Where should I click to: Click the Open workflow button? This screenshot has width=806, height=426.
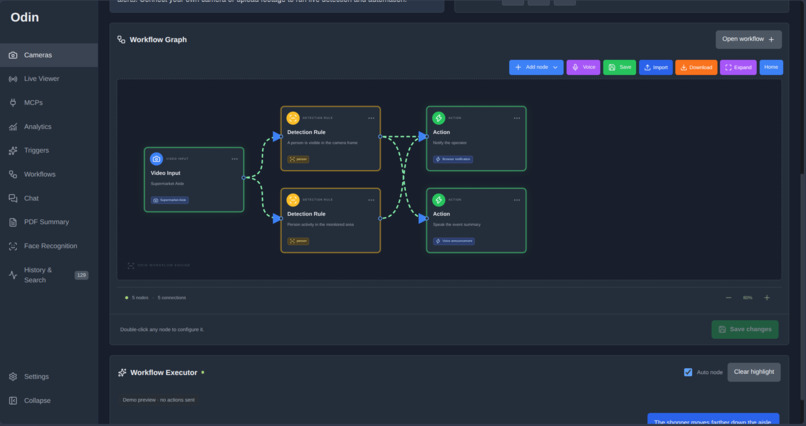[x=748, y=40]
